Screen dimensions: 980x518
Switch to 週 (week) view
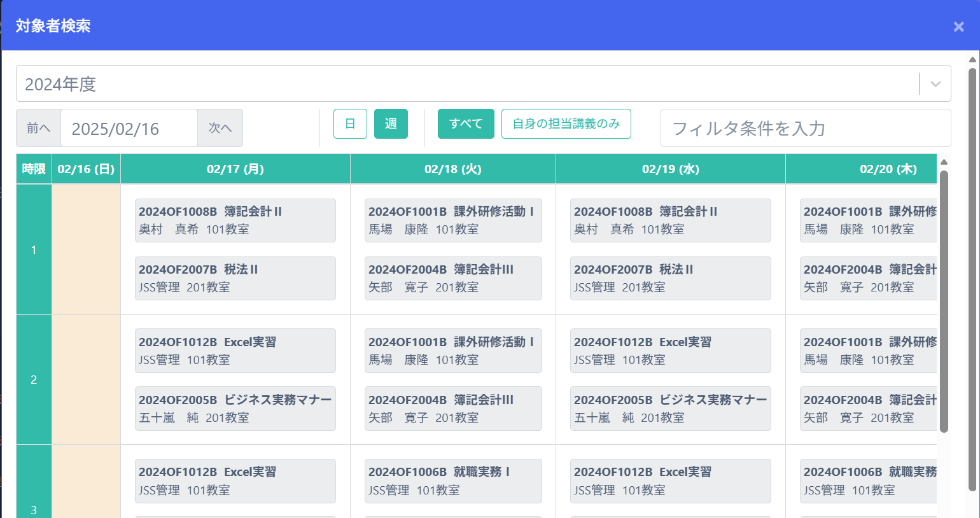[x=391, y=123]
